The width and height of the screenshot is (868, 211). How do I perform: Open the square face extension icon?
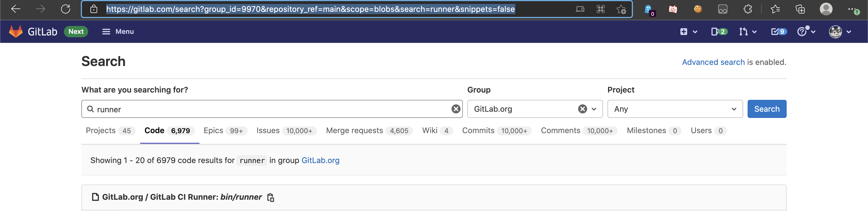click(722, 9)
